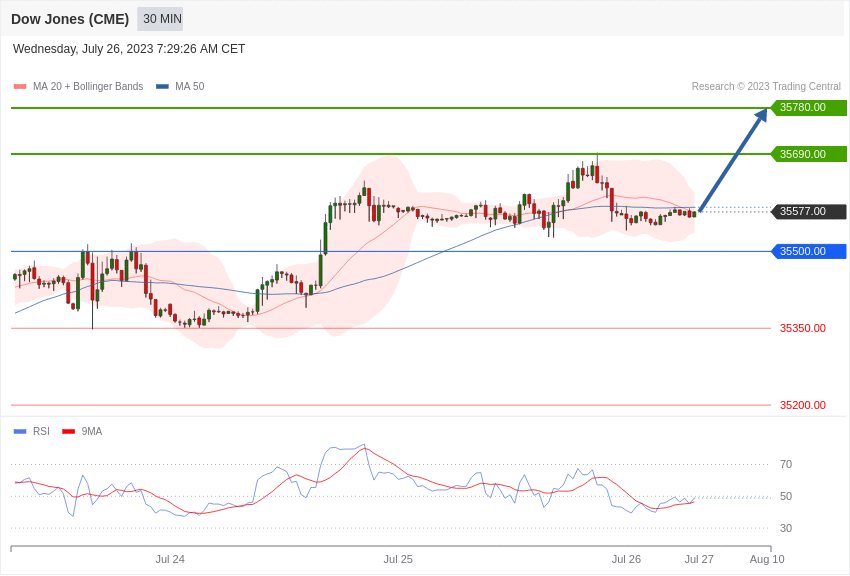Click the Jul 26 date axis label
The width and height of the screenshot is (850, 576).
click(x=626, y=559)
